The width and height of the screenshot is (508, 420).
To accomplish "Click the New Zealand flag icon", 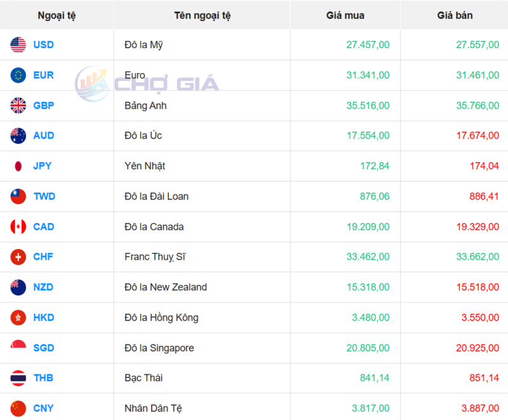I will (x=18, y=287).
